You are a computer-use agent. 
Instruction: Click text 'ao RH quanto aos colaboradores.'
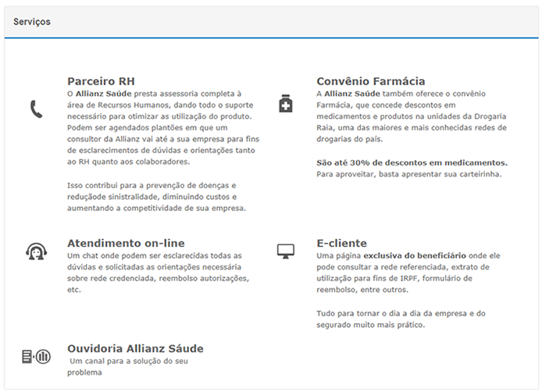click(129, 162)
